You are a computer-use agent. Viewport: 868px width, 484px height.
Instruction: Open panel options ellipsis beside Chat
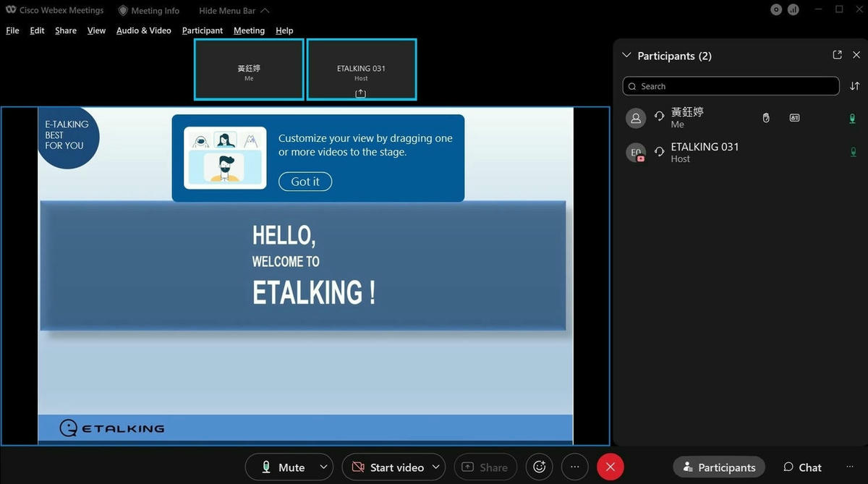[x=850, y=467]
